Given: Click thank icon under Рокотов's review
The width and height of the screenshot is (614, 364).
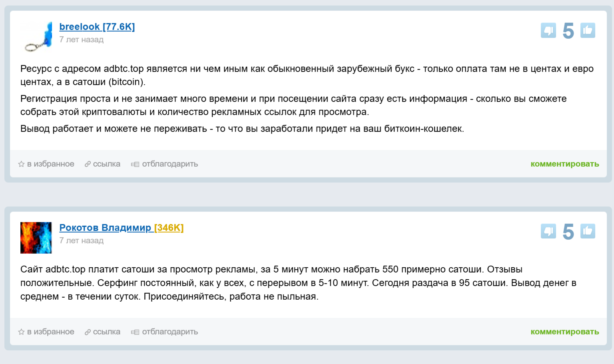Looking at the screenshot, I should 135,332.
